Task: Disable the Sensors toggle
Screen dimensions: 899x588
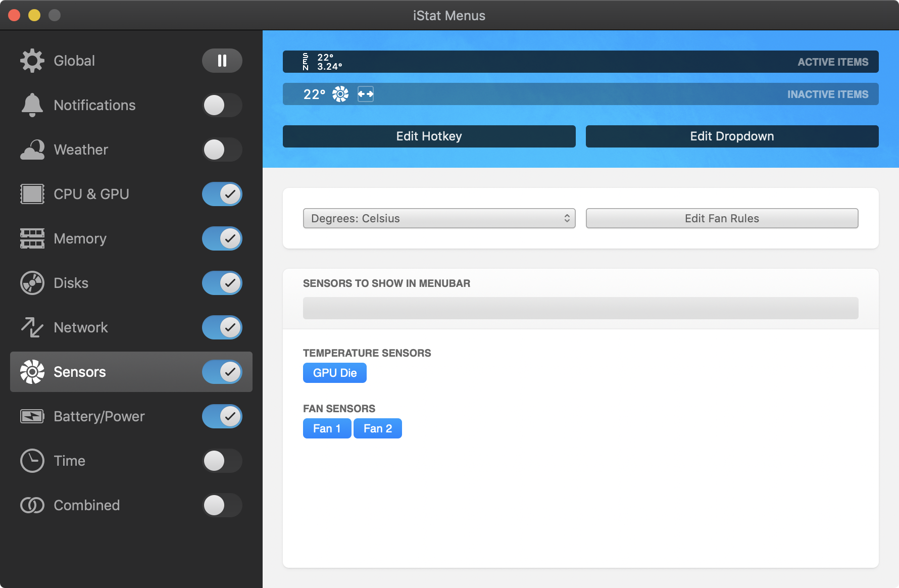Action: [222, 372]
